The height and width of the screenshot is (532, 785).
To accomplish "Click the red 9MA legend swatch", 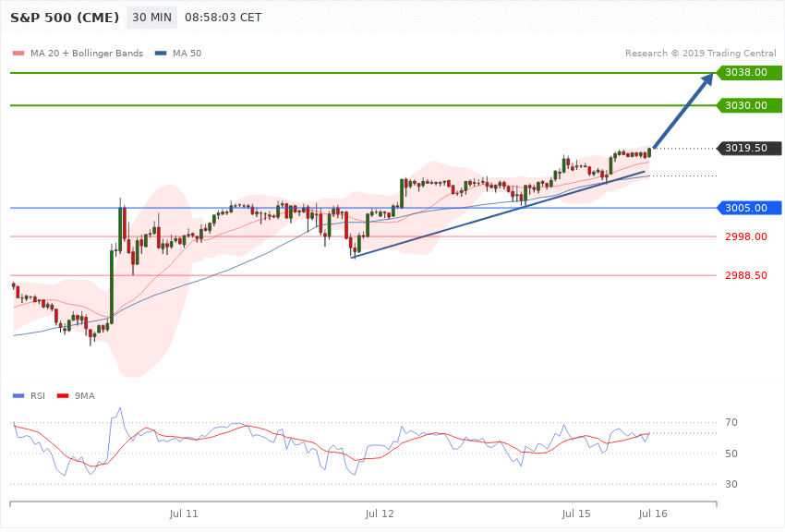I will (x=63, y=396).
